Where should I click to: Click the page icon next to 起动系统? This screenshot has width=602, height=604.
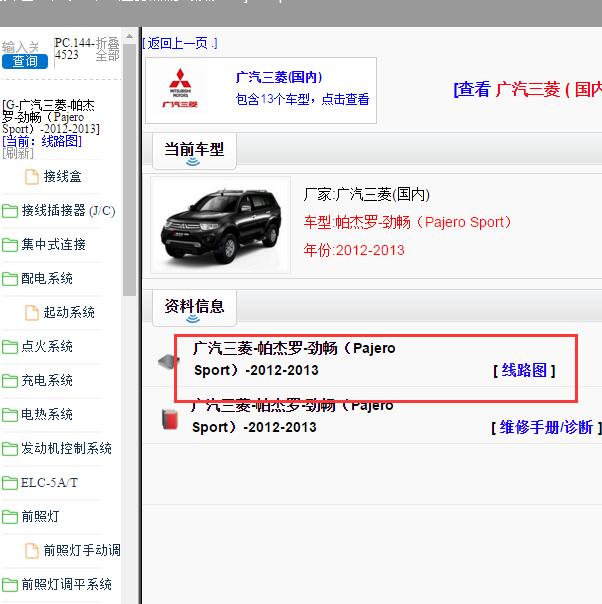click(x=32, y=313)
